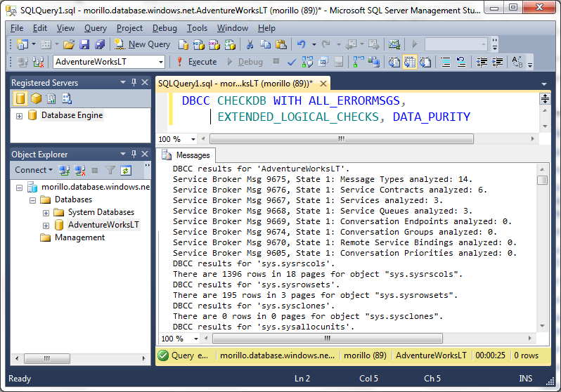The height and width of the screenshot is (392, 561).
Task: Toggle Reporting Services view in Registered Servers
Action: tap(51, 98)
